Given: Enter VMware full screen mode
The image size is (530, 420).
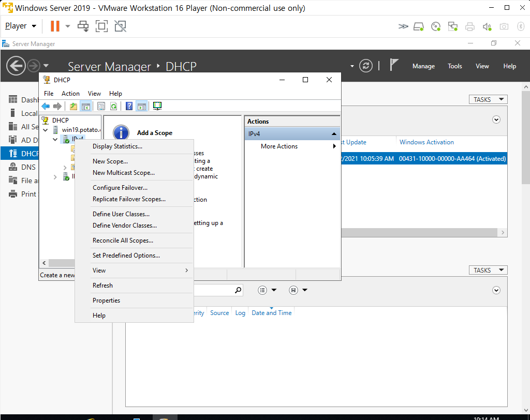Looking at the screenshot, I should click(102, 26).
